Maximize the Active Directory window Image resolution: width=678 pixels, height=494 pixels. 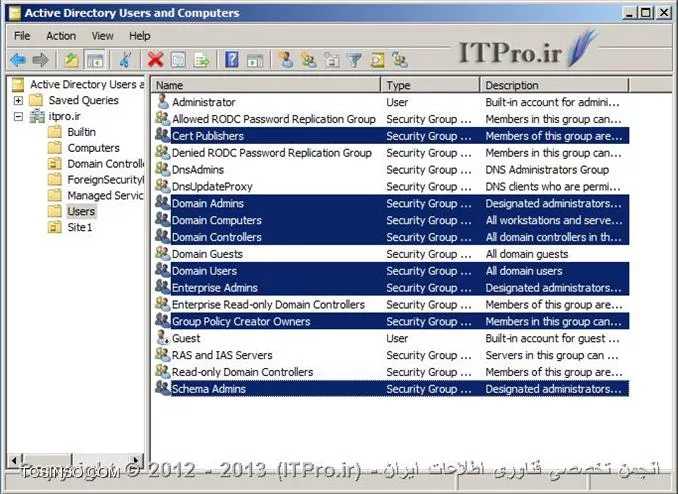click(646, 13)
